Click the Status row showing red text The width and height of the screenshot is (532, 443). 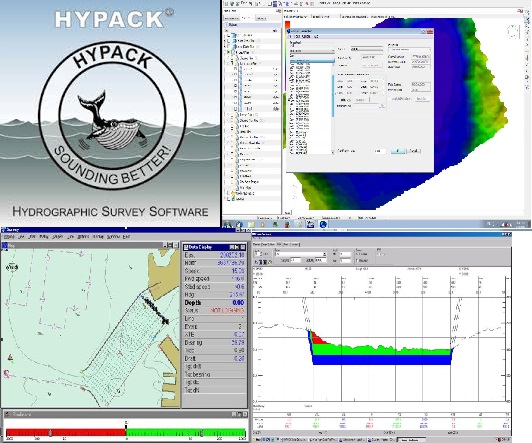214,310
